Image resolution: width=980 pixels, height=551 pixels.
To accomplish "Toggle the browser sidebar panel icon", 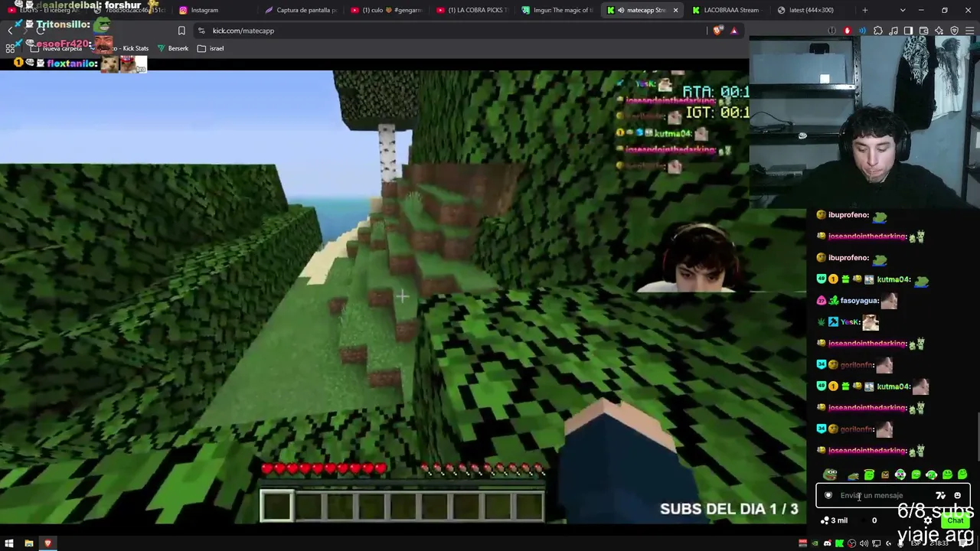I will [909, 31].
